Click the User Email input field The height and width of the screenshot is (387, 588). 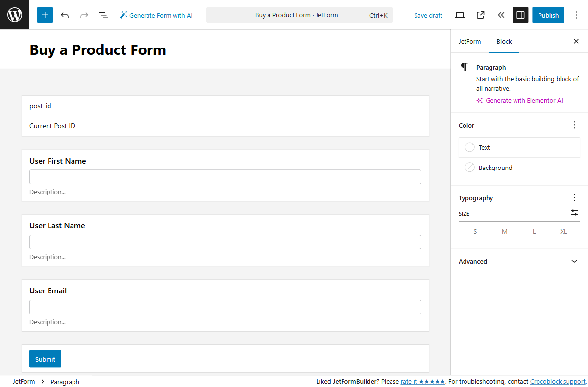[225, 307]
